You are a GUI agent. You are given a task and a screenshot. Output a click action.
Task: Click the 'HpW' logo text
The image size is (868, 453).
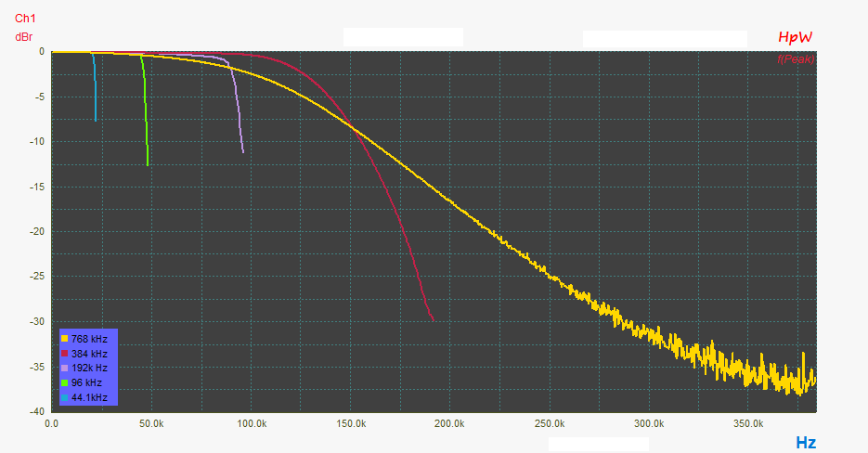(795, 38)
